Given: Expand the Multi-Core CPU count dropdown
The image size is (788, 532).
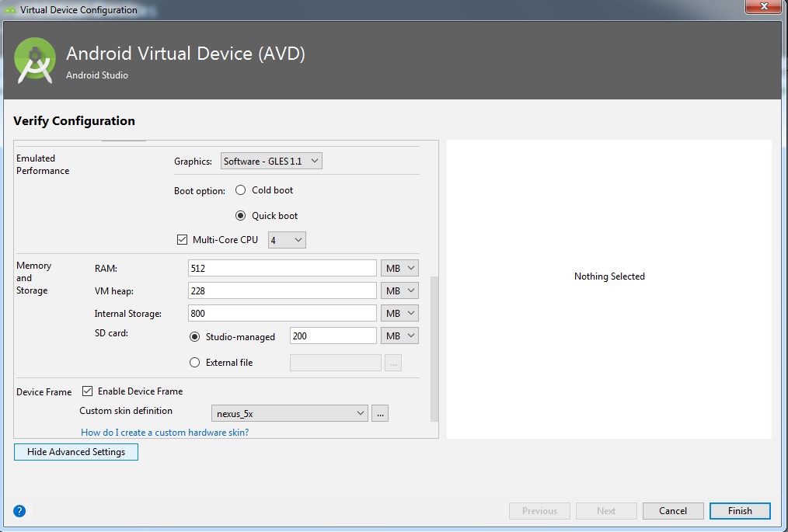Looking at the screenshot, I should 287,241.
